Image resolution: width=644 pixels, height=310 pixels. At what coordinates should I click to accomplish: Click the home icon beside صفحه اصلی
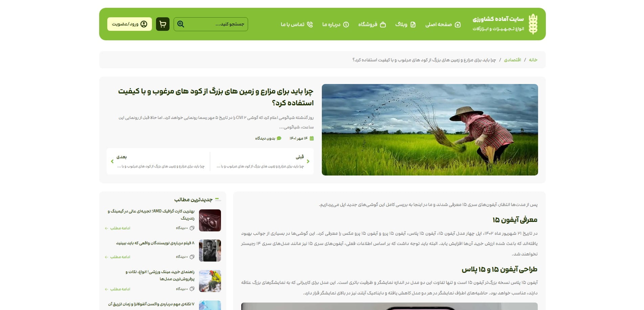[458, 24]
